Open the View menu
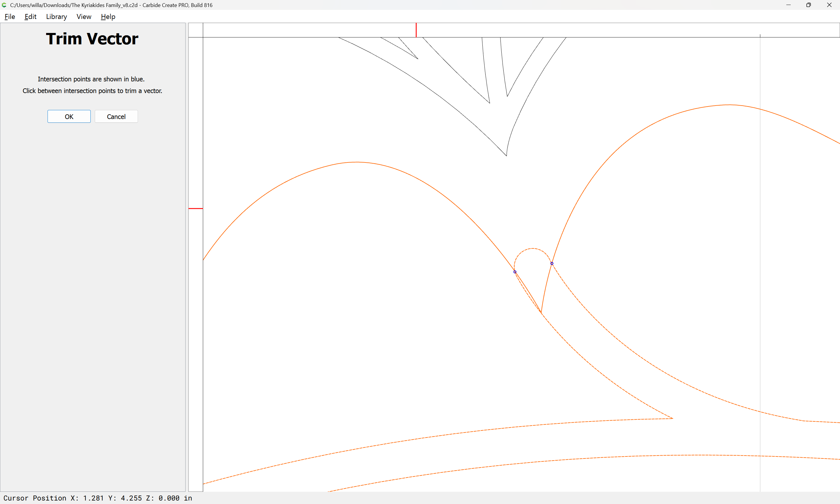 click(x=84, y=17)
